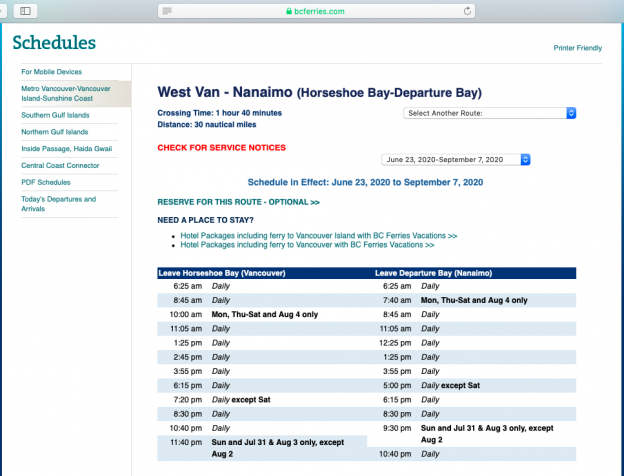Click NEED A PLACE TO STAY? heading
This screenshot has height=476, width=624.
click(205, 220)
